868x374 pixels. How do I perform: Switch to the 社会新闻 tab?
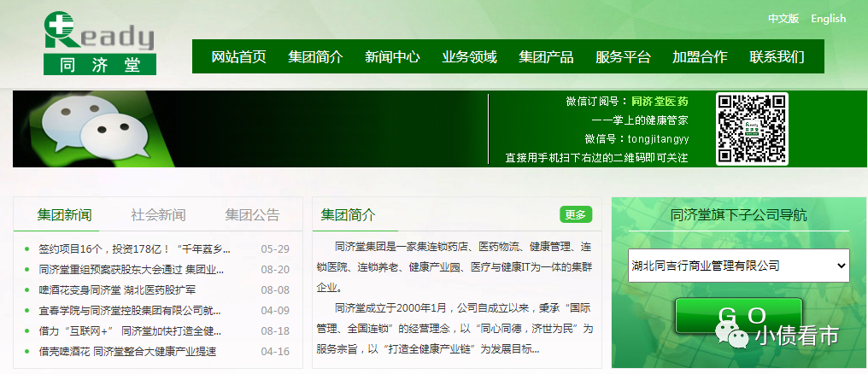[158, 214]
